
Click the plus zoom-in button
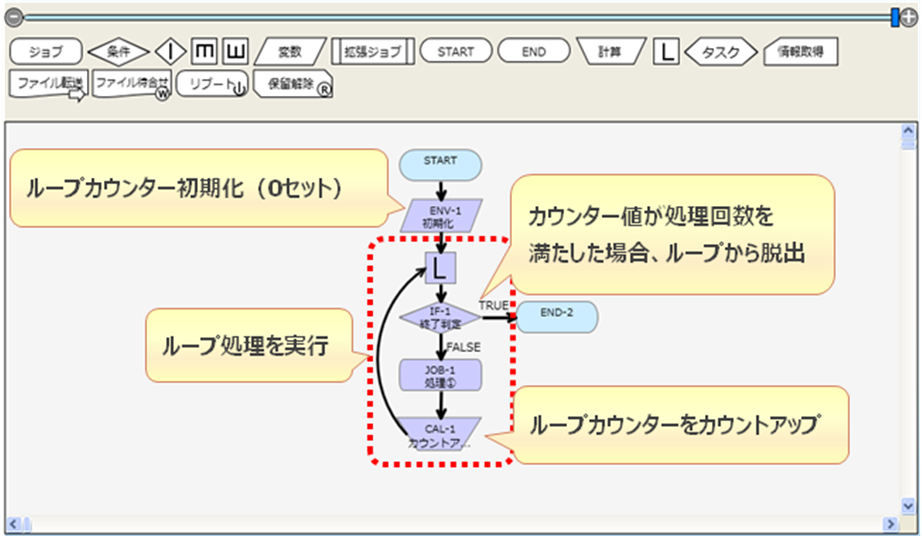coord(908,18)
